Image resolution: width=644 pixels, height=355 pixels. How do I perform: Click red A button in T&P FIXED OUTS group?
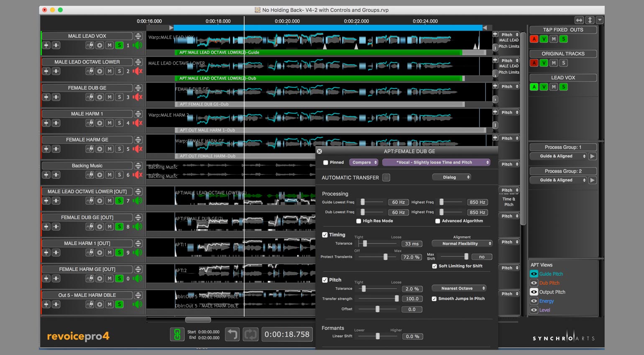[x=534, y=39]
